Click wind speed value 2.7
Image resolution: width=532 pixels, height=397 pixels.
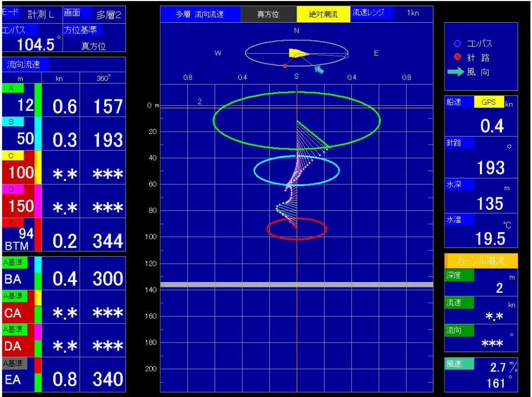click(x=498, y=367)
